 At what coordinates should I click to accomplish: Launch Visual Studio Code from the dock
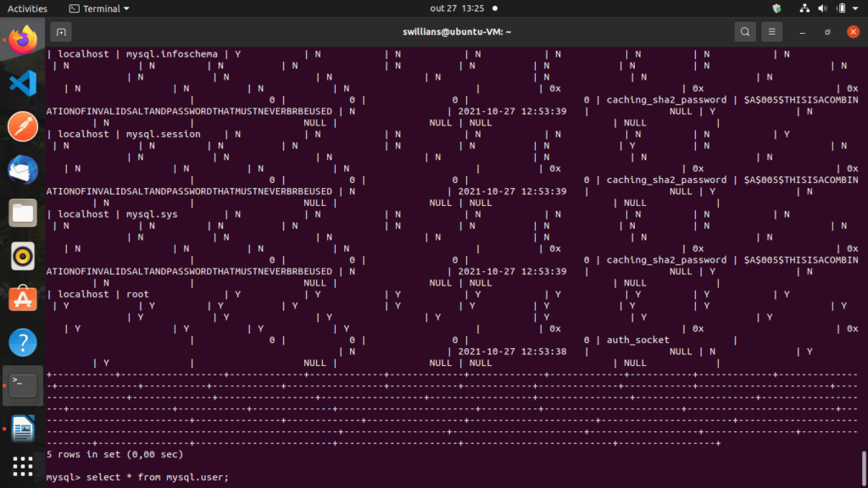coord(23,83)
